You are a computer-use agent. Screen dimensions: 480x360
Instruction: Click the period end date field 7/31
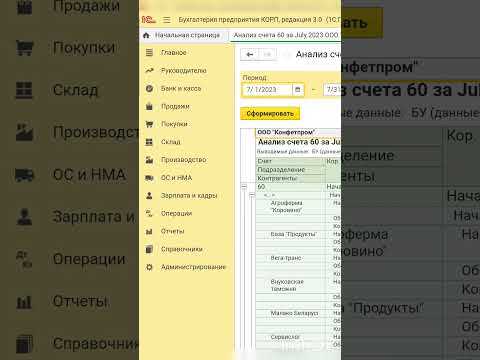[332, 90]
